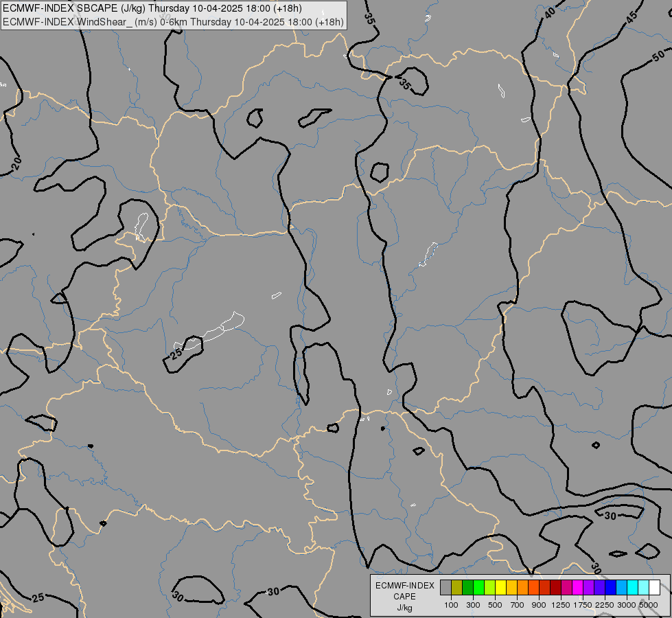Click the bright magenta legend swatch

coord(578,587)
